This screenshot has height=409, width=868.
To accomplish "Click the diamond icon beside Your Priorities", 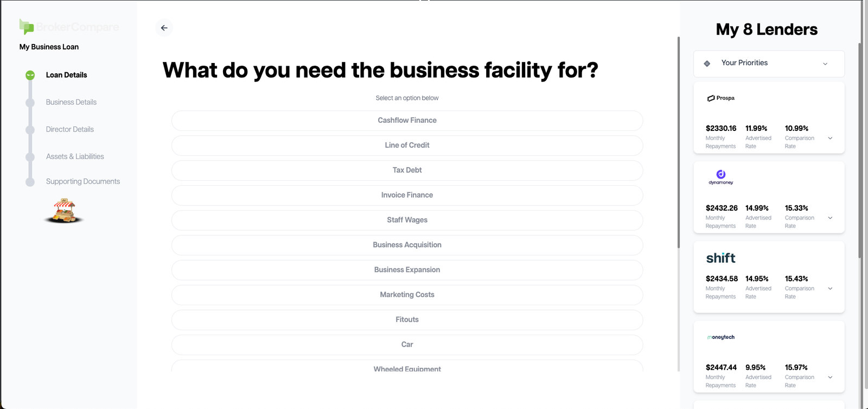I will pos(707,64).
